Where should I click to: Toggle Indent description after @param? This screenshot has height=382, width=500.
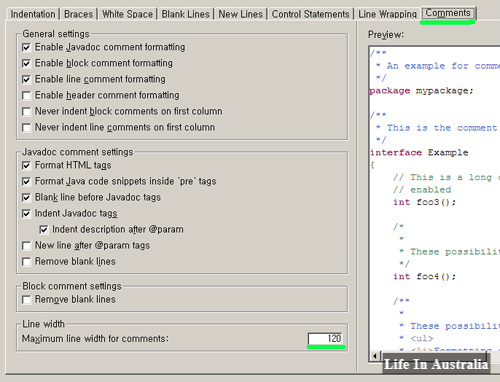(x=44, y=229)
